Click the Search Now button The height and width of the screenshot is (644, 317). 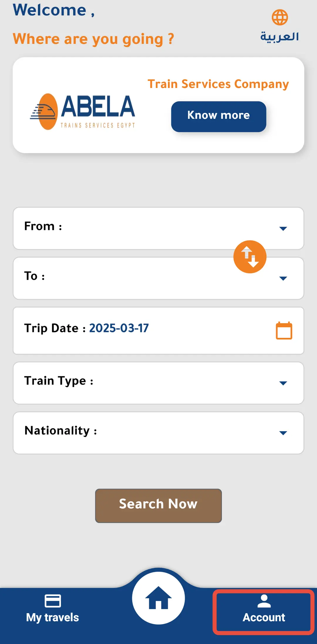[158, 506]
